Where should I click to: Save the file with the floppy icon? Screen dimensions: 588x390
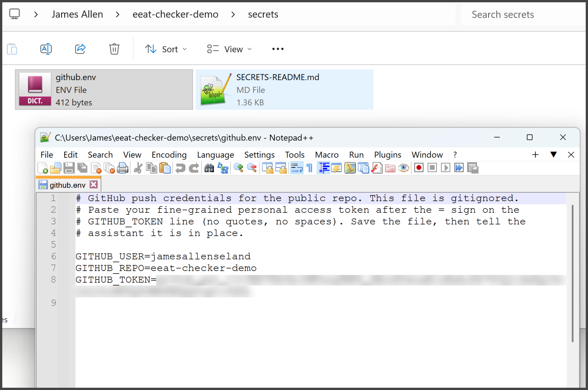coord(69,168)
